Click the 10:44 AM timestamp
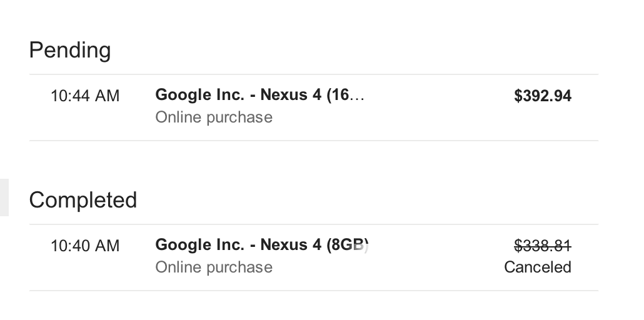 tap(85, 96)
